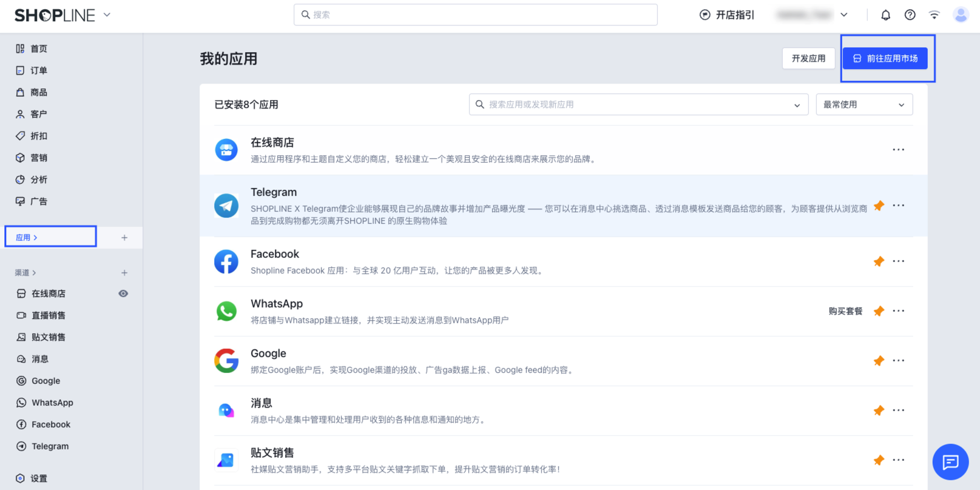Open the 开店指引 guide
This screenshot has height=490, width=980.
pos(727,15)
